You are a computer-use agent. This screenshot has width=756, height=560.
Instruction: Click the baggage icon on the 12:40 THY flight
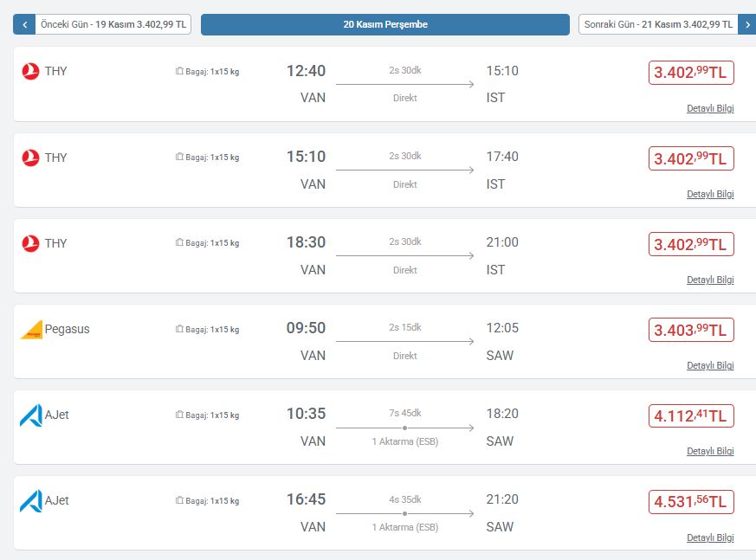pyautogui.click(x=179, y=71)
